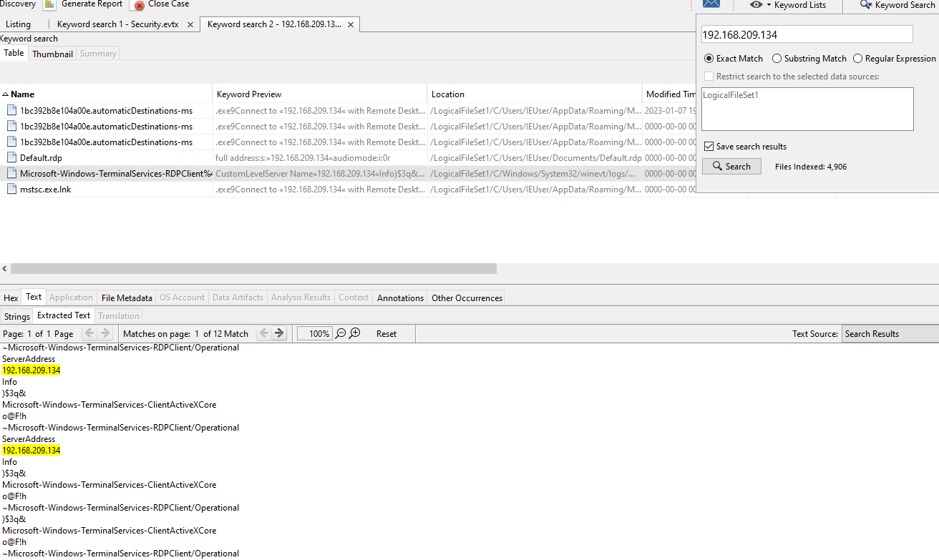939x560 pixels.
Task: Click the scroll-left arrow of the results table
Action: [5, 269]
